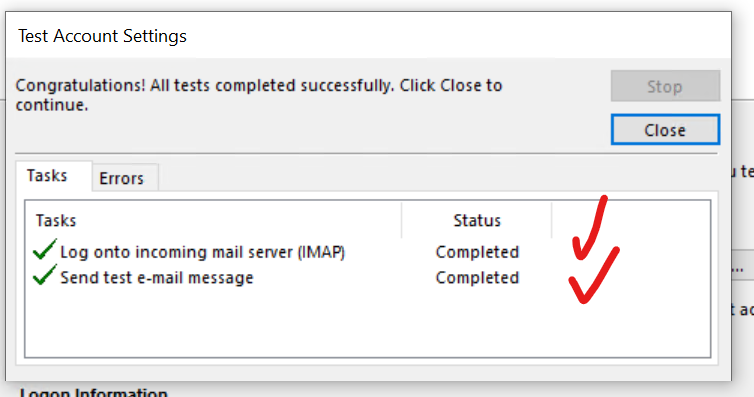
Task: Click the Status column header
Action: (477, 220)
